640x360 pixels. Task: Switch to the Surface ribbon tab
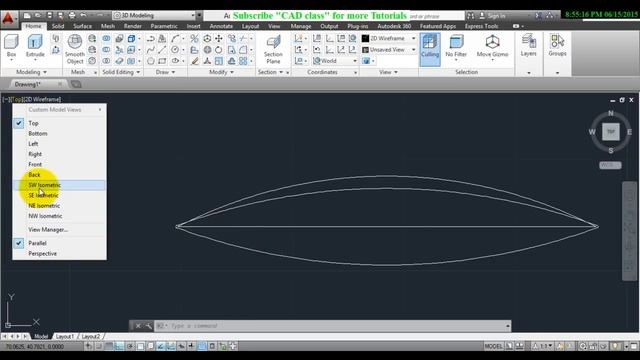coord(82,26)
